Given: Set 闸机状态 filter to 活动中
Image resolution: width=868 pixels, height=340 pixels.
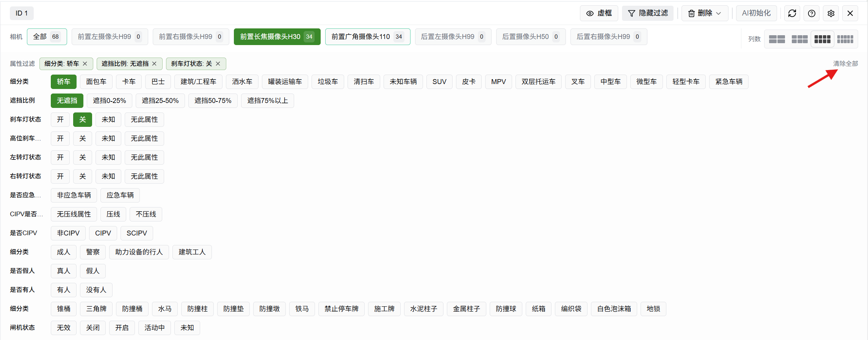Looking at the screenshot, I should click(155, 328).
